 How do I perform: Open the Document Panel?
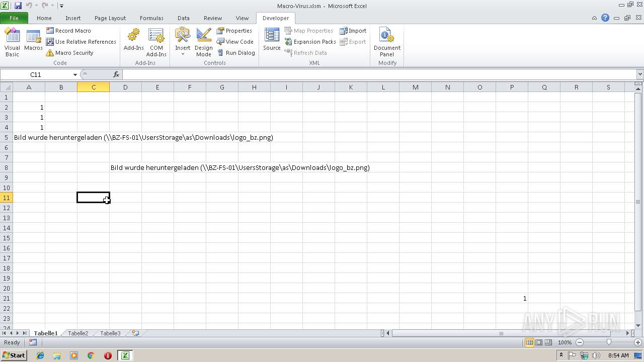387,42
